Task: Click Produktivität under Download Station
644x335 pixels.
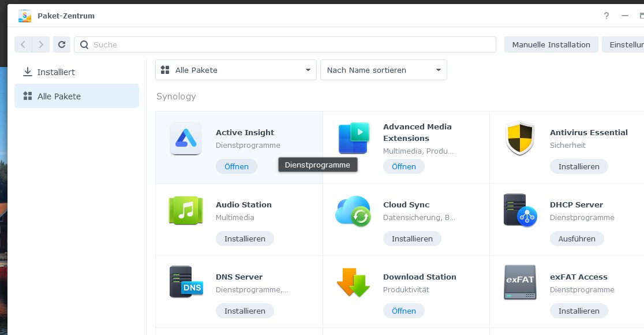Action: (x=406, y=290)
